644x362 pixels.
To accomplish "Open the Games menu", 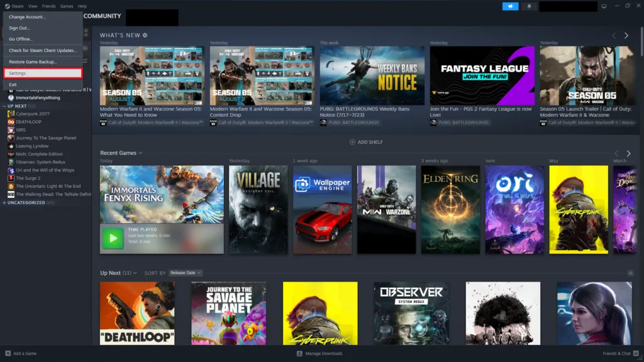I will click(x=67, y=6).
